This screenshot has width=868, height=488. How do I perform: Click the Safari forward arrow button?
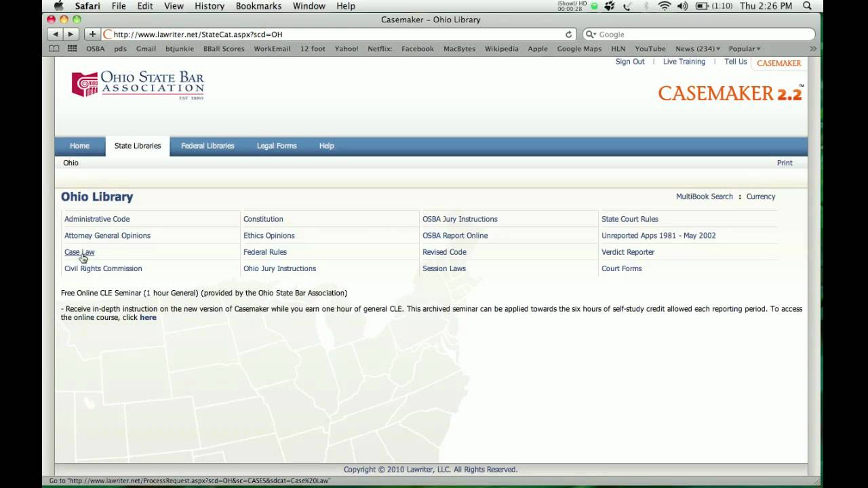[71, 34]
